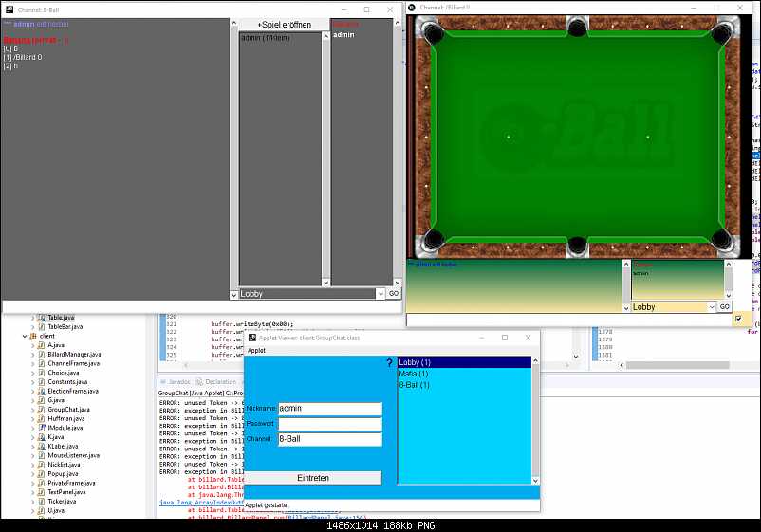Click the Passwort input field
761x532 pixels.
(330, 424)
